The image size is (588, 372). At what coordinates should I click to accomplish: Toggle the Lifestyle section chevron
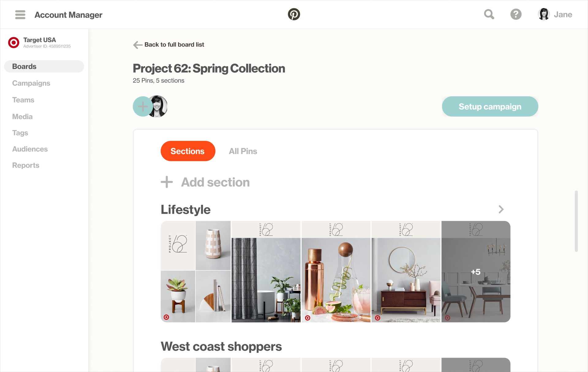pos(501,209)
